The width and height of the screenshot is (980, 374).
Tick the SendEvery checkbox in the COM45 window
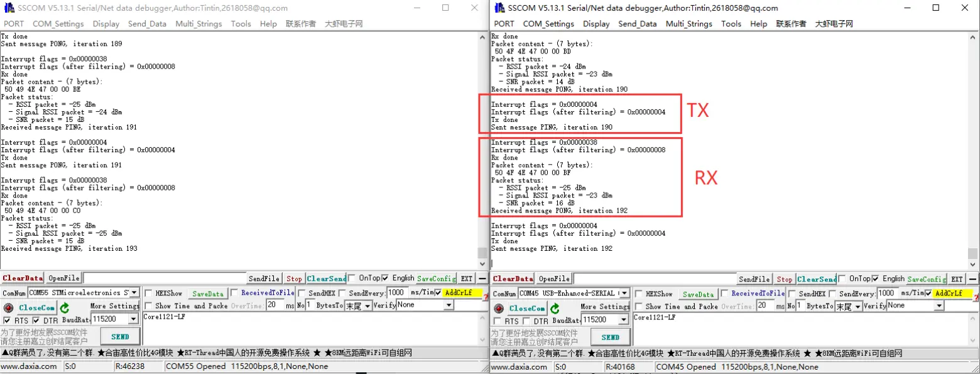[x=833, y=294]
